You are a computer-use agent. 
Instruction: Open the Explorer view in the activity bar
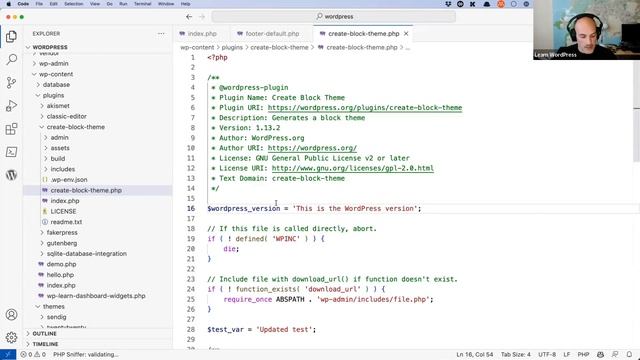click(11, 37)
